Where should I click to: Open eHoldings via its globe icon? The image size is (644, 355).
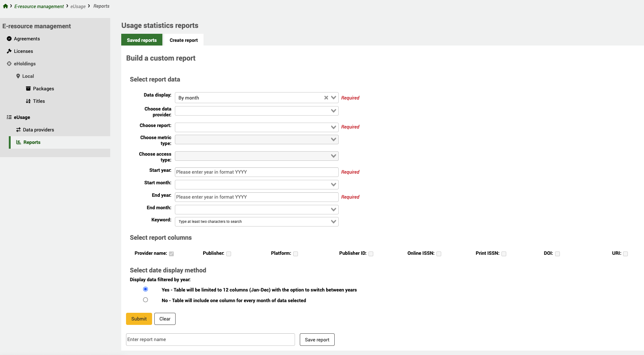[x=9, y=64]
